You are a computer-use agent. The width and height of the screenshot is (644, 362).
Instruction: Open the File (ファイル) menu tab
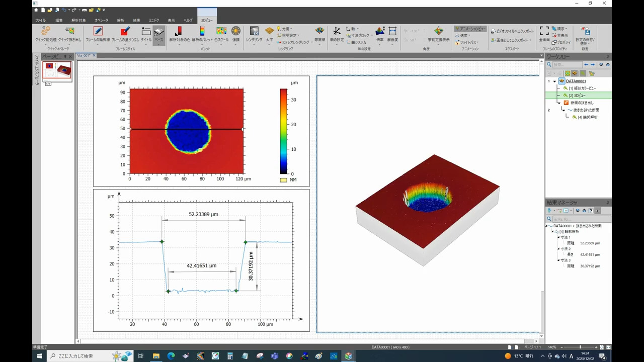coord(40,20)
